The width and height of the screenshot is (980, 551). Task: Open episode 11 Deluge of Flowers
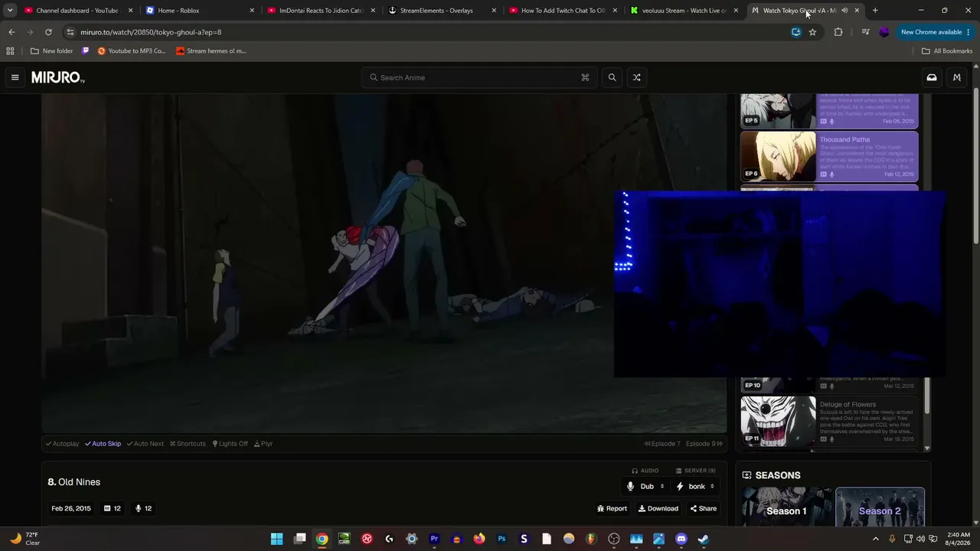(829, 422)
